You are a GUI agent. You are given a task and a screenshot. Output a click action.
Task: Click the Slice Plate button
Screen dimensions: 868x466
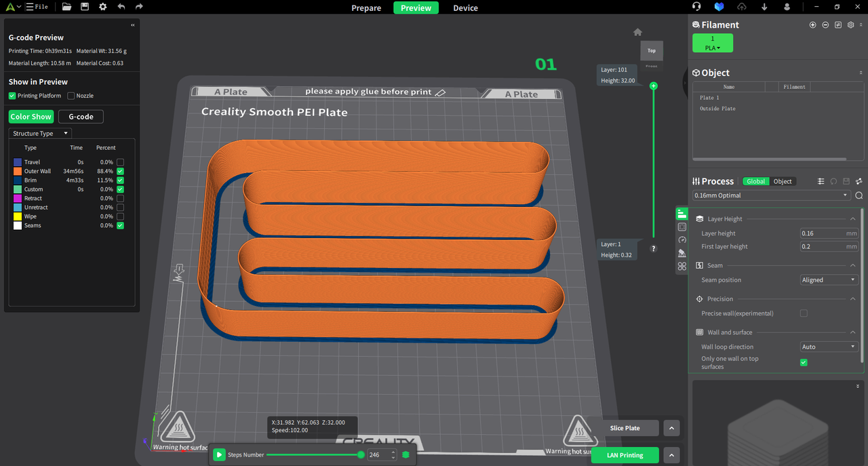pos(625,428)
